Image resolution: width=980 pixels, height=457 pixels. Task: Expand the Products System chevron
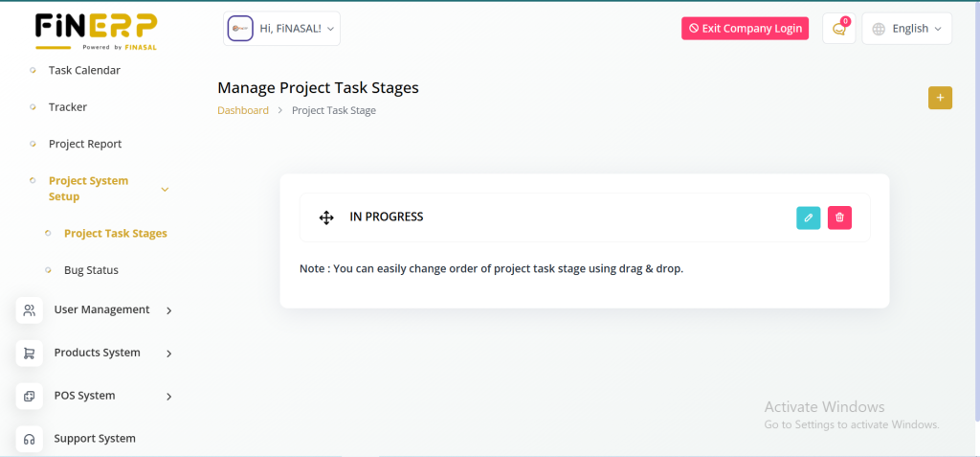169,354
